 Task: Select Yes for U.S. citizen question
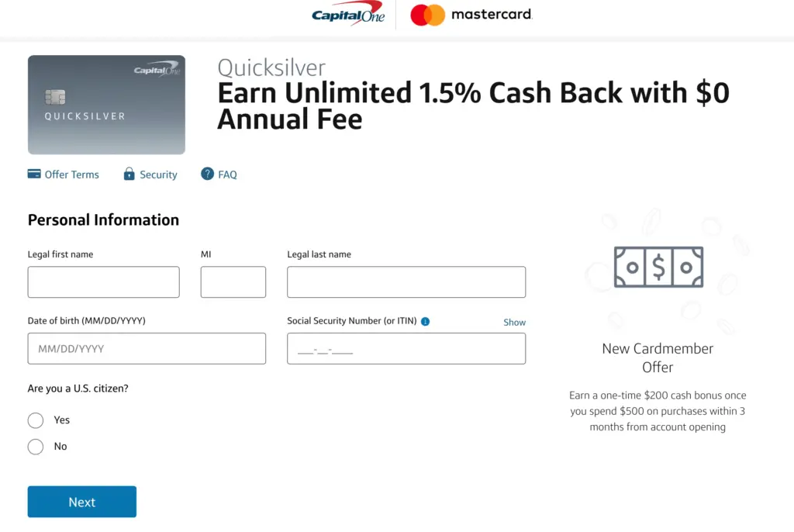[x=35, y=420]
